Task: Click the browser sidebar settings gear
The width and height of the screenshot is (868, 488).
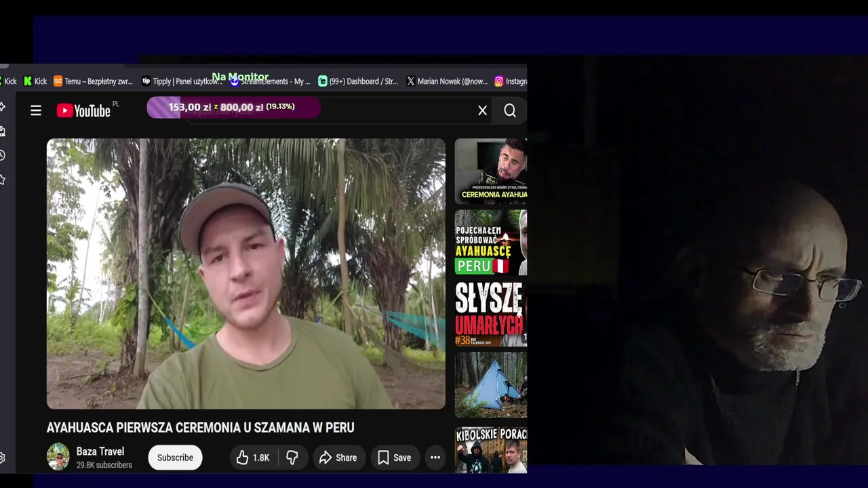Action: [3, 458]
